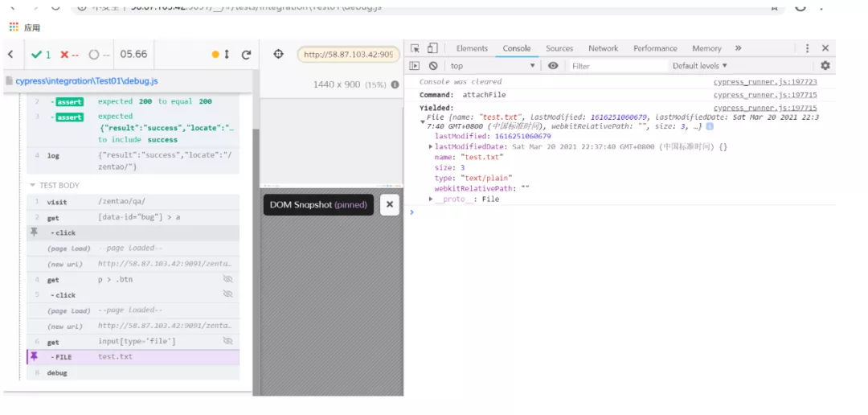868x415 pixels.
Task: Activate DevTools inspect element picker
Action: click(416, 48)
